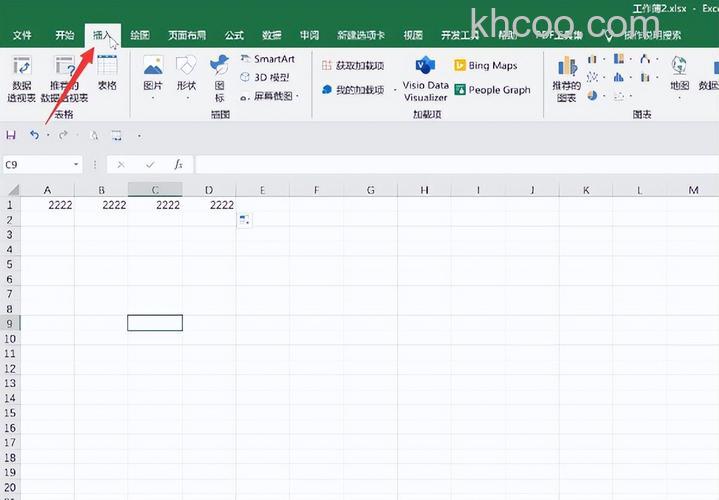719x500 pixels.
Task: Open the Screenshot (屏幕截图) dropdown
Action: click(270, 96)
